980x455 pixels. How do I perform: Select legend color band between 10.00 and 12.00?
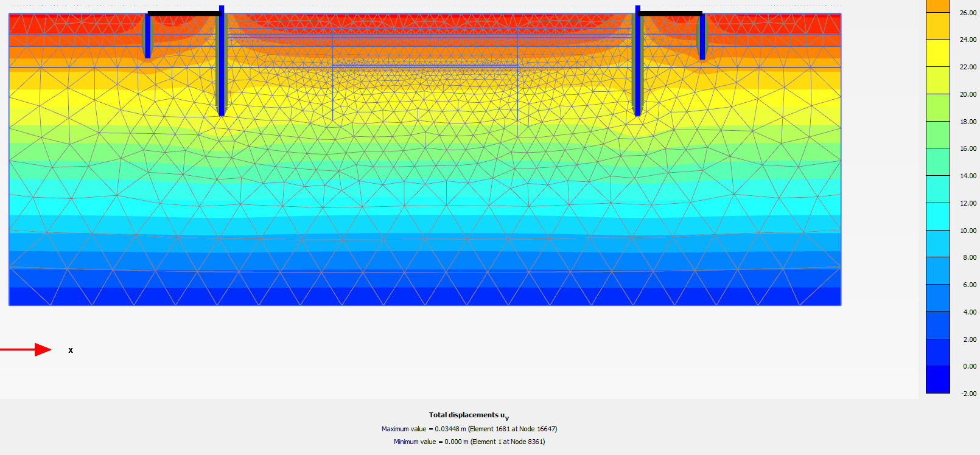point(937,217)
